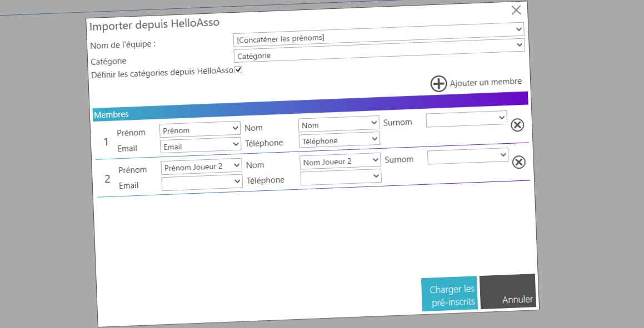Open the Nom de l'équipe dropdown
644x328 pixels.
coord(378,38)
